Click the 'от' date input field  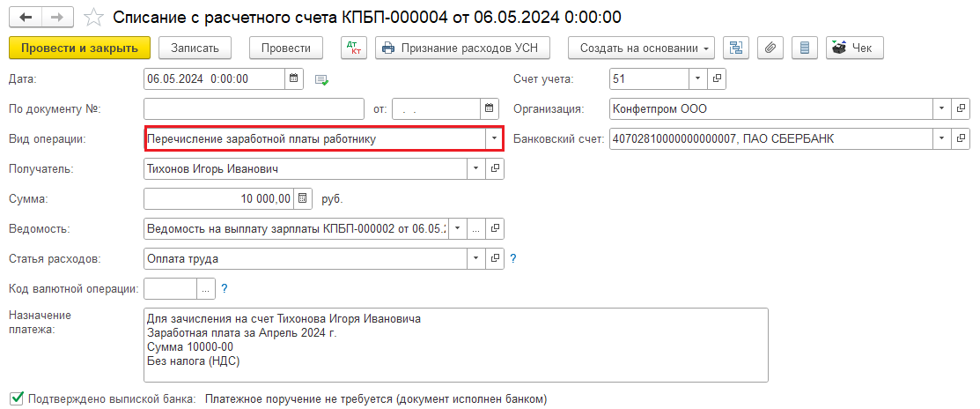coord(437,108)
